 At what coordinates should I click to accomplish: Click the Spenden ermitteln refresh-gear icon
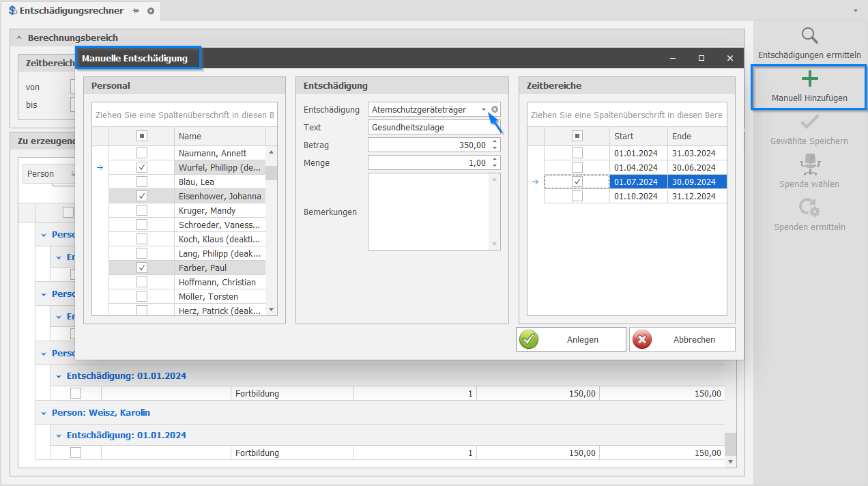(x=809, y=208)
